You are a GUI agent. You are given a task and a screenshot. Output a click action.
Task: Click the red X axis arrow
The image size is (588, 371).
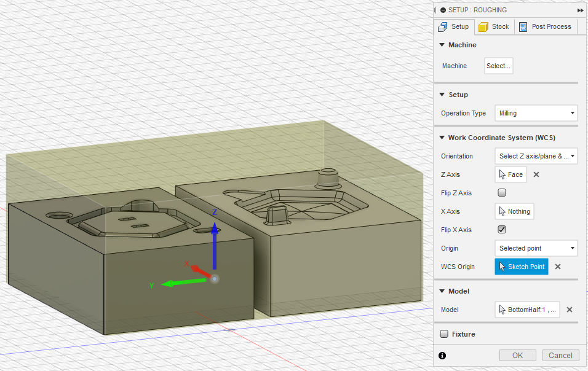pyautogui.click(x=201, y=271)
